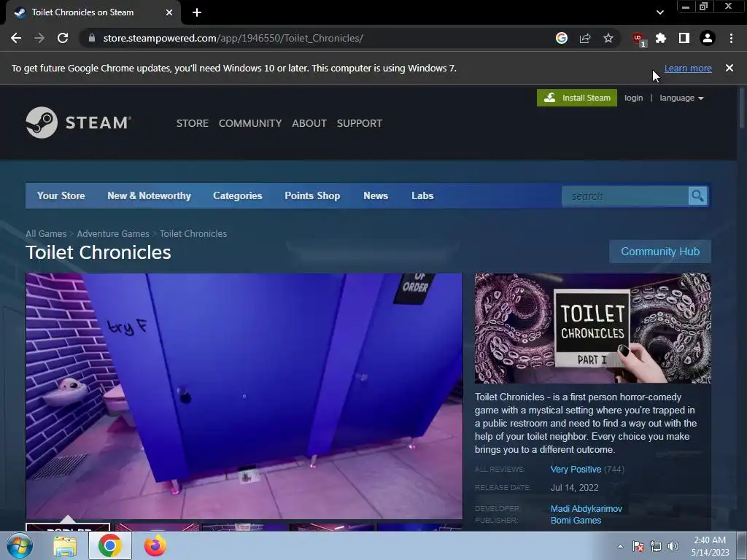
Task: Open the SUPPORT page
Action: pyautogui.click(x=359, y=123)
